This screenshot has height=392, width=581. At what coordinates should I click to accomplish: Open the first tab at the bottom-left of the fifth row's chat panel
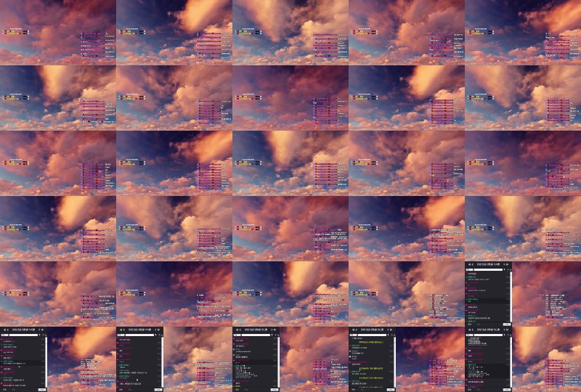coord(468,324)
